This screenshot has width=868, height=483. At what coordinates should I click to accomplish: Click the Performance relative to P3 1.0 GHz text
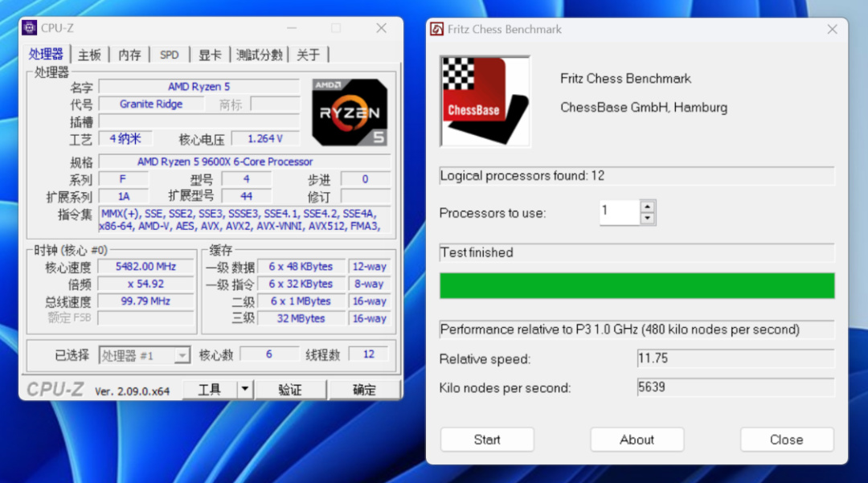tap(620, 330)
